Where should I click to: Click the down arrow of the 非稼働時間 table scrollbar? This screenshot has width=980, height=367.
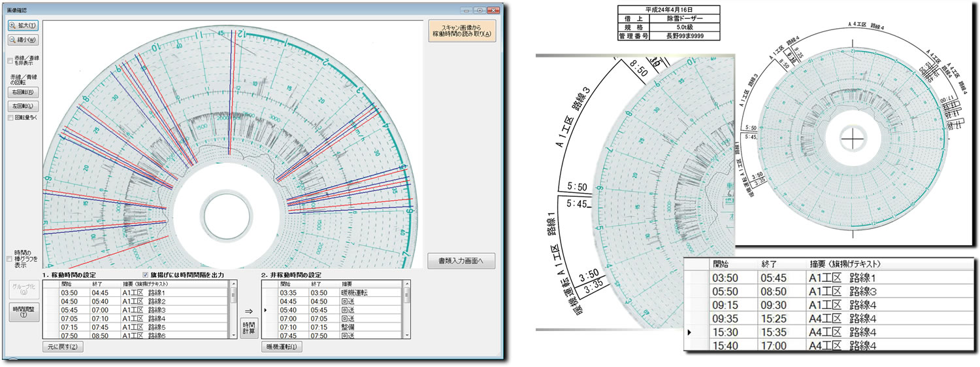(x=407, y=334)
